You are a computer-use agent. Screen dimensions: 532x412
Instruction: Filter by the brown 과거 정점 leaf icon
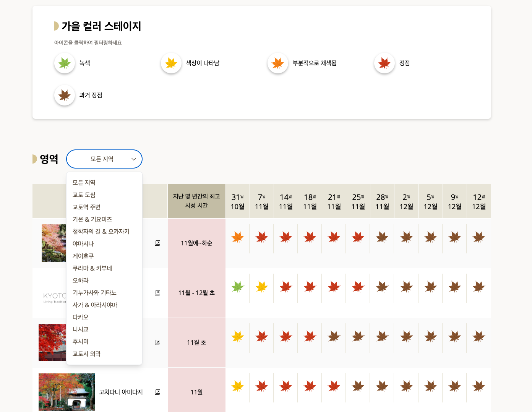(x=65, y=95)
